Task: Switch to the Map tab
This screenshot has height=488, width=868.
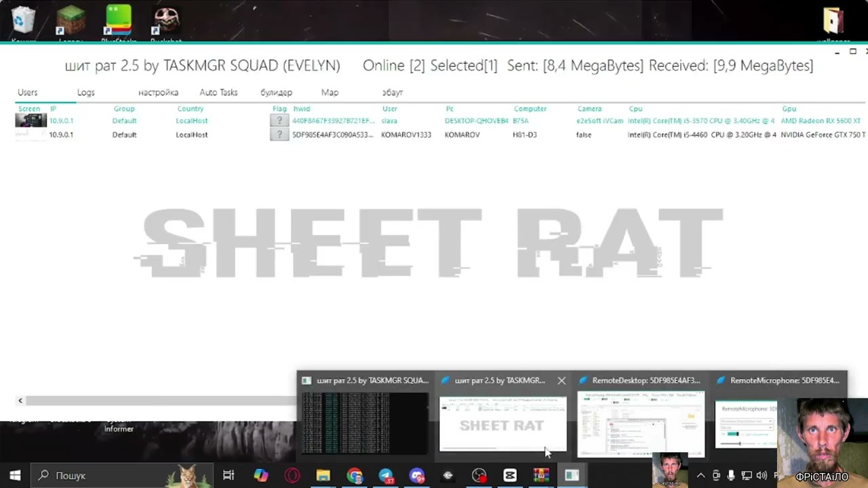Action: click(330, 92)
